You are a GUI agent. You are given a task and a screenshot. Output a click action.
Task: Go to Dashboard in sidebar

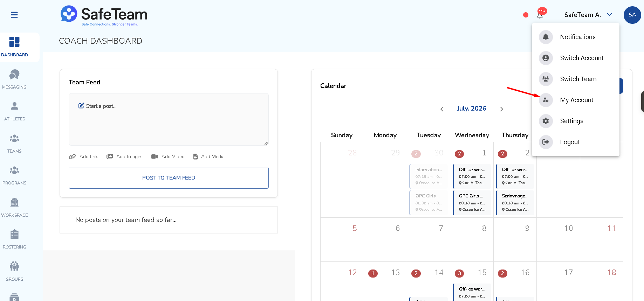click(x=14, y=47)
